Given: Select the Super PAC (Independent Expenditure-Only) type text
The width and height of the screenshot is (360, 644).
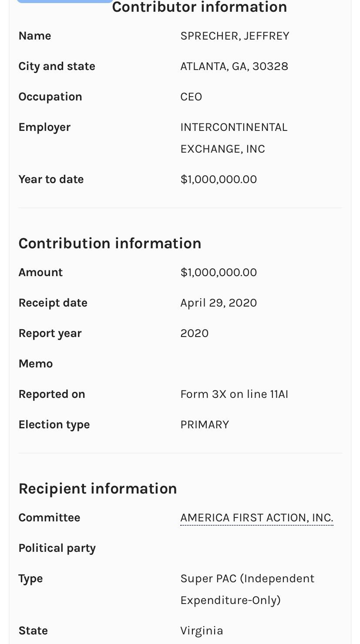Looking at the screenshot, I should [x=247, y=590].
